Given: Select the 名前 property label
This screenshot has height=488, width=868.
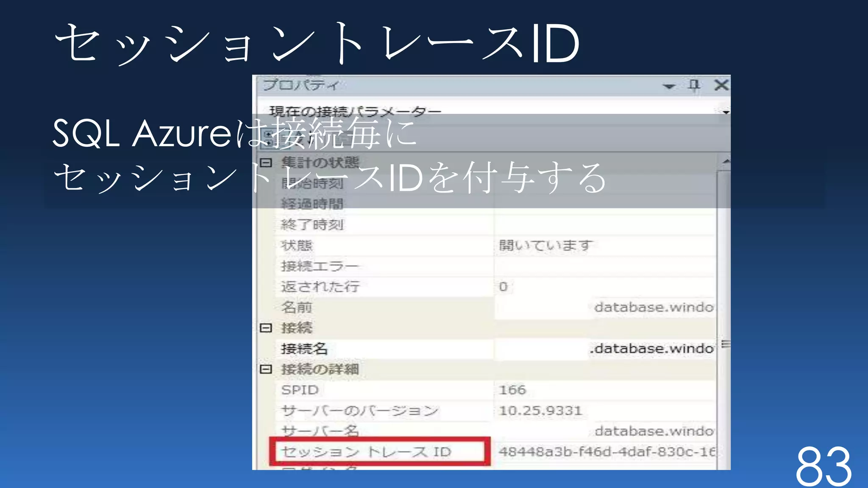Looking at the screenshot, I should (297, 307).
